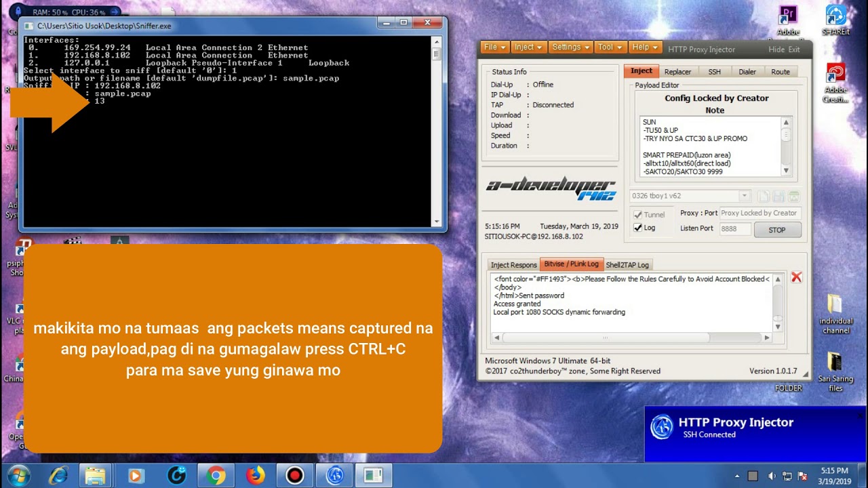The image size is (868, 488).
Task: Clear the log with the red X icon
Action: tap(796, 277)
